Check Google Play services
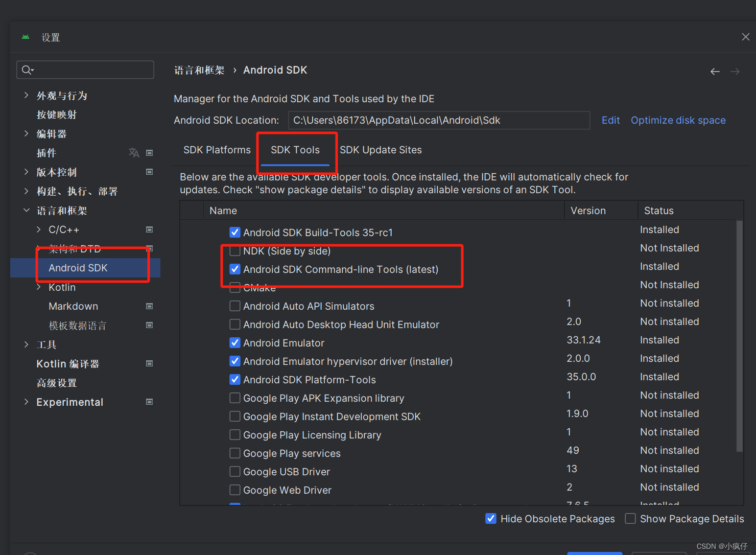The height and width of the screenshot is (555, 756). coord(235,453)
